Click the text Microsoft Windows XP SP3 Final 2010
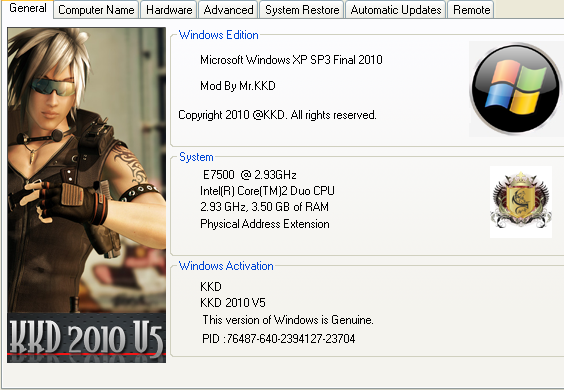Viewport: 564px width, 390px height. click(291, 60)
